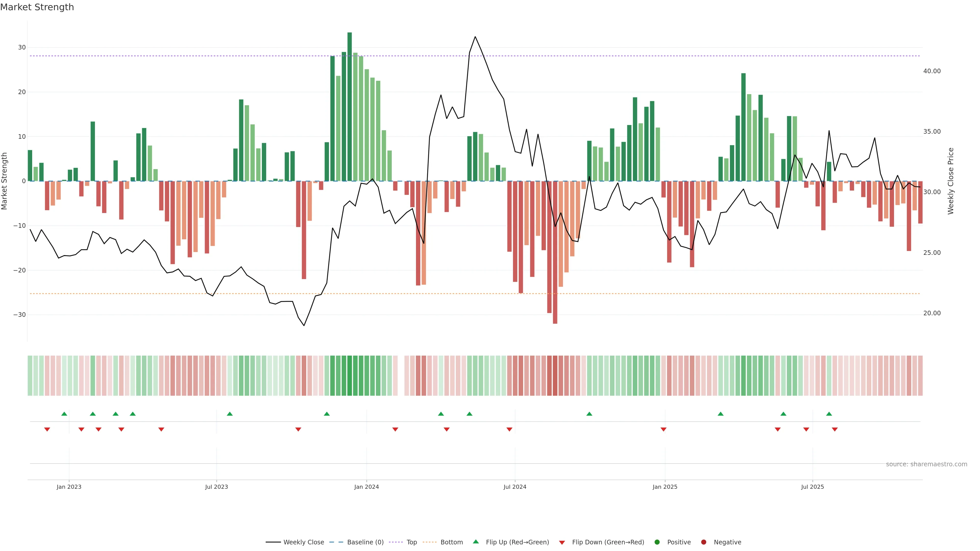This screenshot has height=551, width=980.
Task: Click the Flip Down red triangle legend icon
Action: pyautogui.click(x=562, y=542)
